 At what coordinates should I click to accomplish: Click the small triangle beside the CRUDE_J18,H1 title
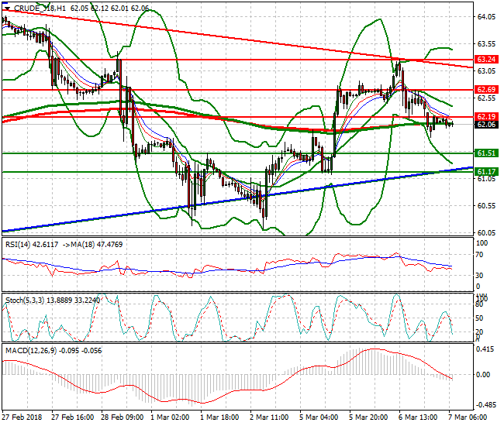8,9
